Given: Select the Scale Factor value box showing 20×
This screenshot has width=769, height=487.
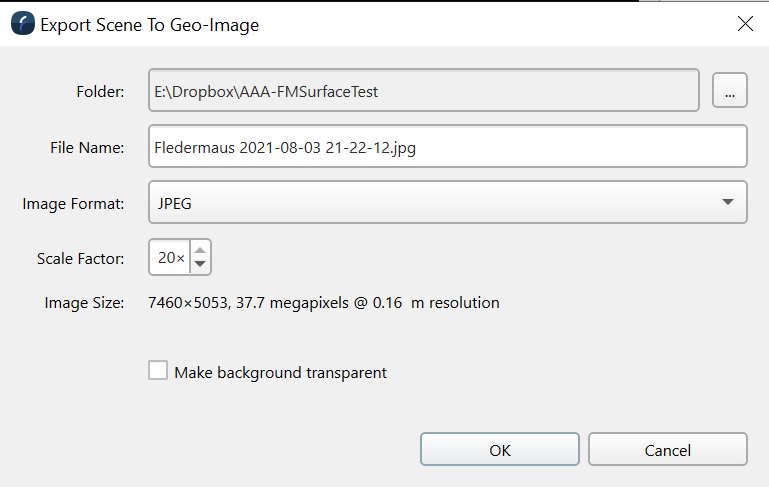Looking at the screenshot, I should point(169,258).
